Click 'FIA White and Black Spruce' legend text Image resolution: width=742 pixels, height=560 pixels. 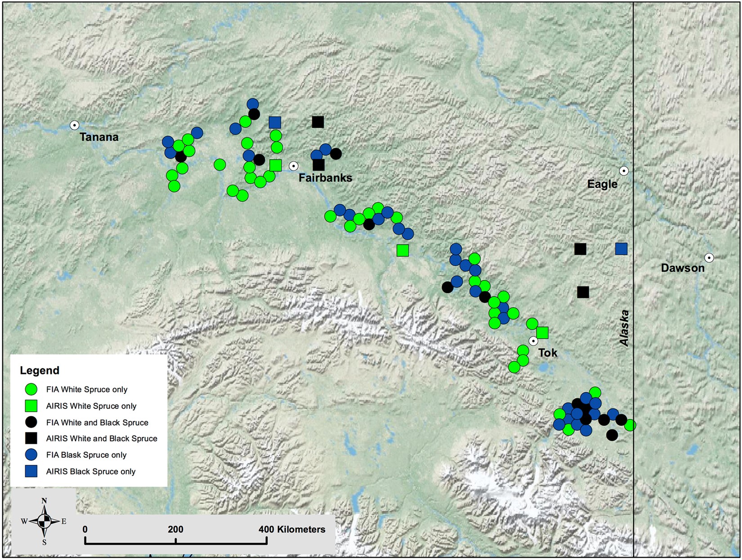coord(97,423)
